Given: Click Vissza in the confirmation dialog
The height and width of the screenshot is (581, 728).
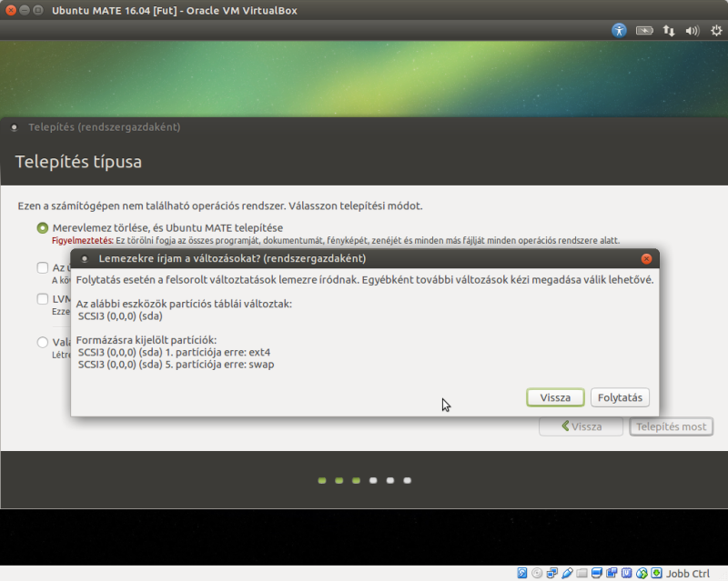Looking at the screenshot, I should point(555,397).
